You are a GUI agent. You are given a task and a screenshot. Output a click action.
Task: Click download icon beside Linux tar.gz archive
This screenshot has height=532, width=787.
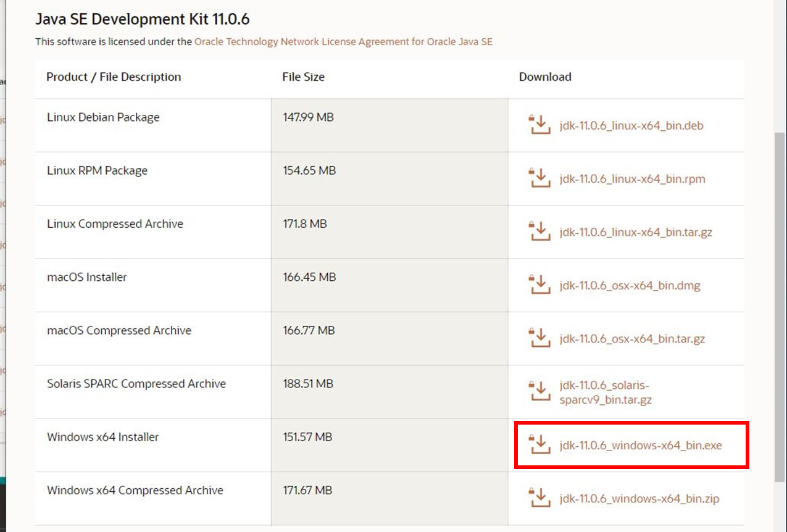[539, 232]
